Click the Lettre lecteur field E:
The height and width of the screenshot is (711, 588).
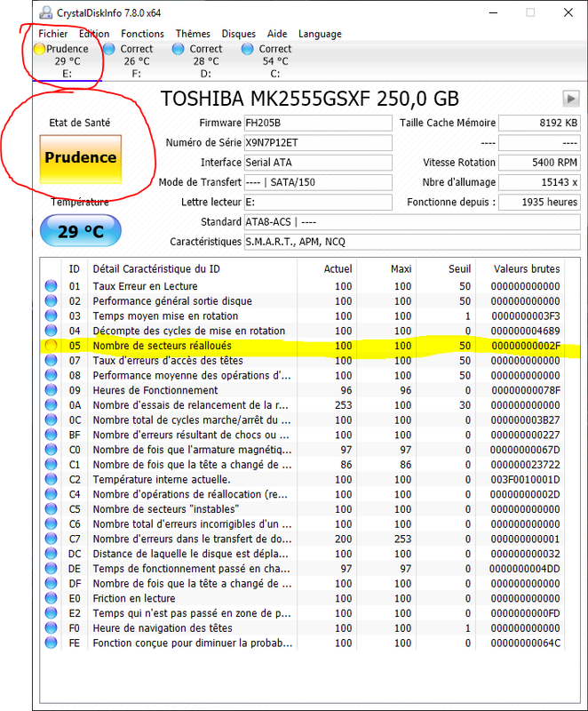click(x=318, y=203)
